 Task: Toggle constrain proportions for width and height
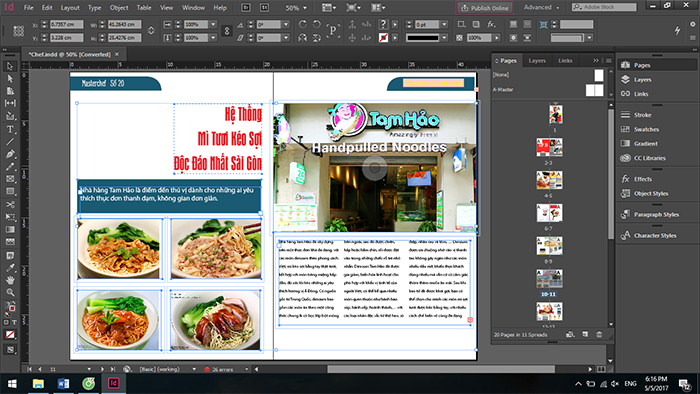coord(151,31)
